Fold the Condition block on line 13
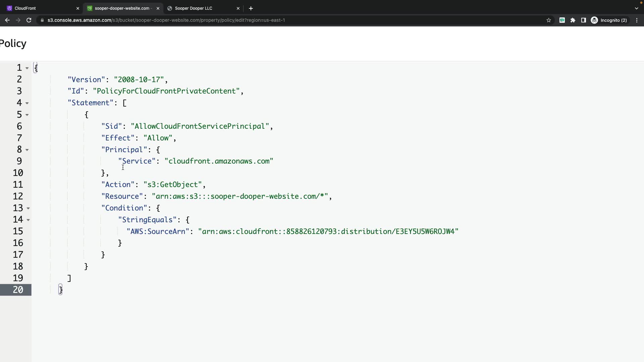This screenshot has height=362, width=644. (28, 208)
